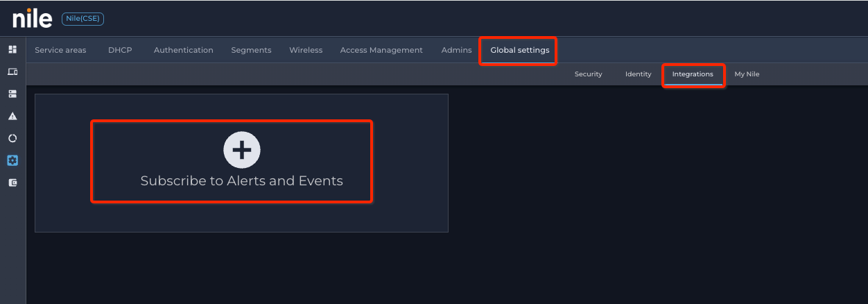The height and width of the screenshot is (304, 868).
Task: Open the Admins tab
Action: point(456,50)
